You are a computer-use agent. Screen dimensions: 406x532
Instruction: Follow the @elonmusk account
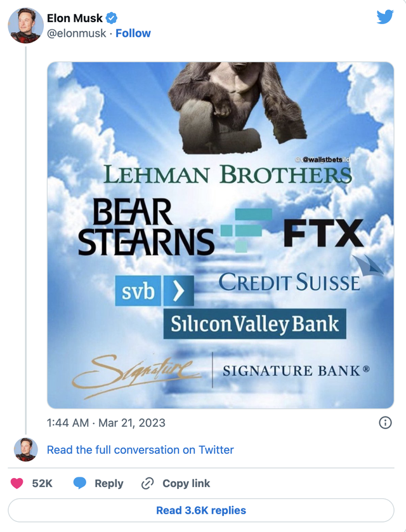133,33
